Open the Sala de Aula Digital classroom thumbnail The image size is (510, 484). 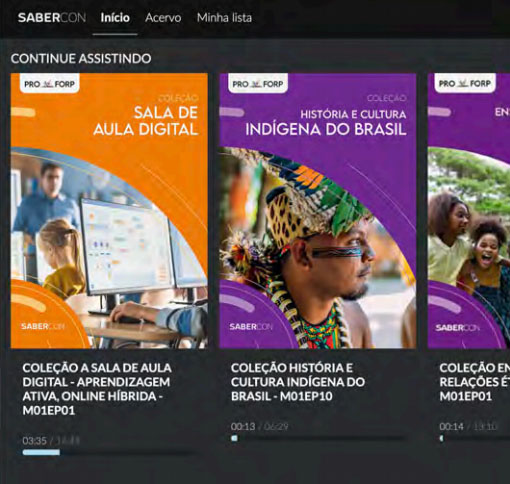[x=109, y=211]
